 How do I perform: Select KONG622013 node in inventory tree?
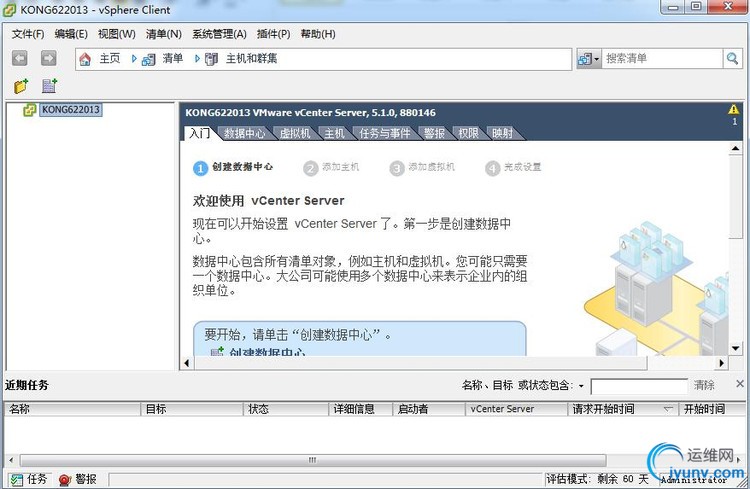point(70,110)
